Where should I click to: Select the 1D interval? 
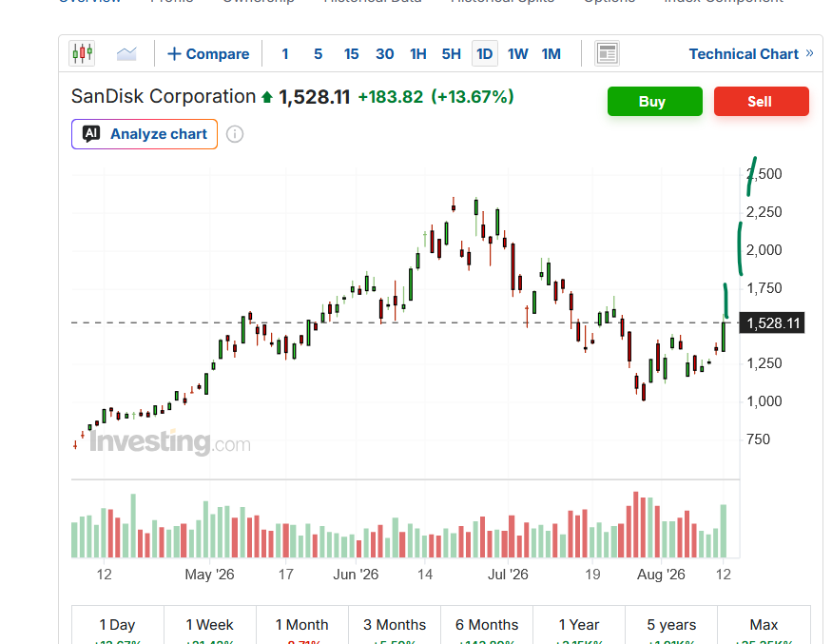[484, 53]
